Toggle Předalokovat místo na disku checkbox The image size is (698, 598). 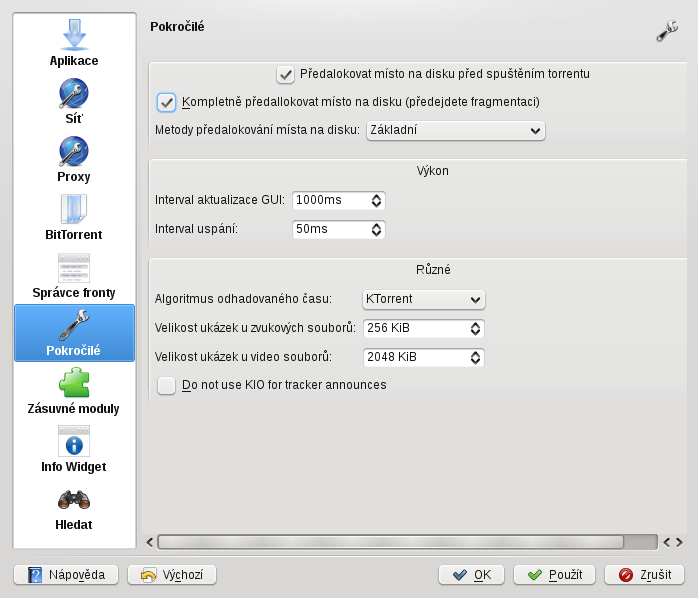(x=285, y=74)
